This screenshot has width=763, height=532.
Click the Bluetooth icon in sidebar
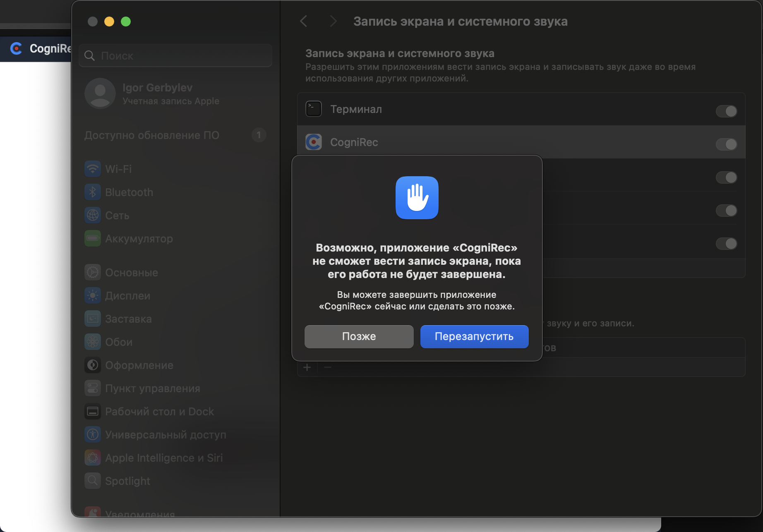pyautogui.click(x=93, y=192)
